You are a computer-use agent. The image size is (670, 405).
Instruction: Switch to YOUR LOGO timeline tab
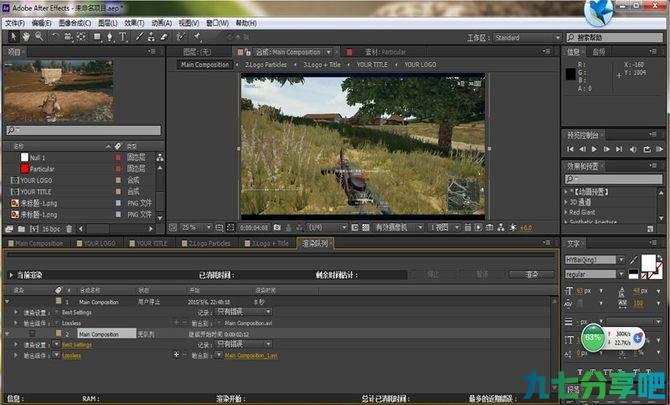96,244
